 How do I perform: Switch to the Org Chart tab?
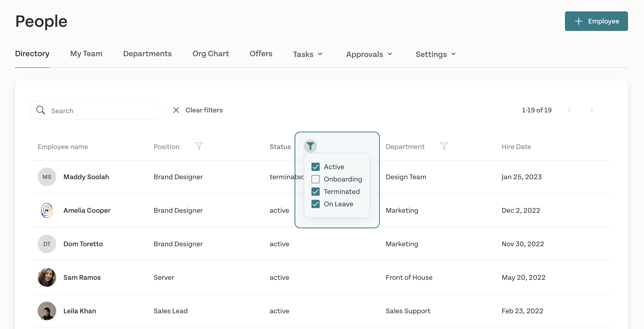pyautogui.click(x=211, y=53)
